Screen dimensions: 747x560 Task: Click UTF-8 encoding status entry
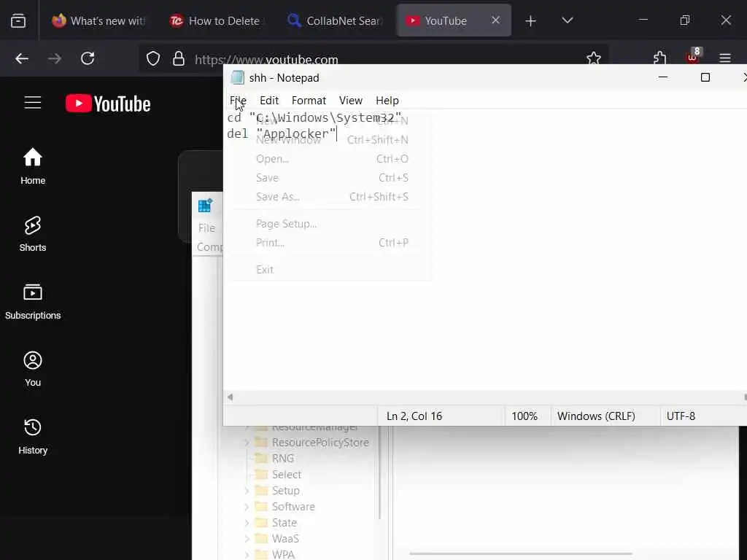681,416
